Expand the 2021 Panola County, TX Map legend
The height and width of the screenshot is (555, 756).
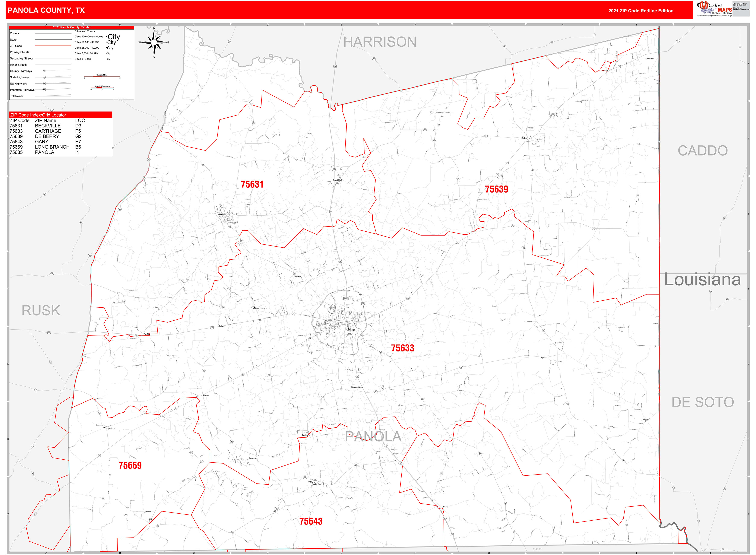pyautogui.click(x=72, y=28)
